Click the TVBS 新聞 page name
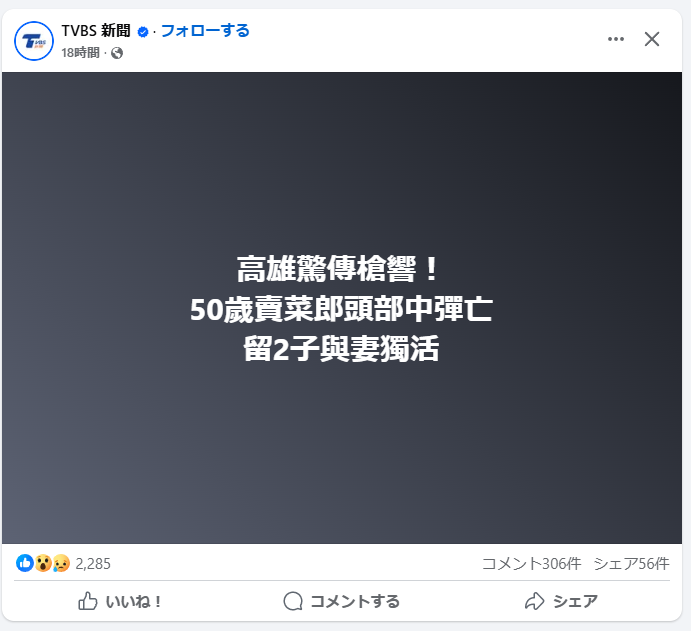691x631 pixels. 96,31
